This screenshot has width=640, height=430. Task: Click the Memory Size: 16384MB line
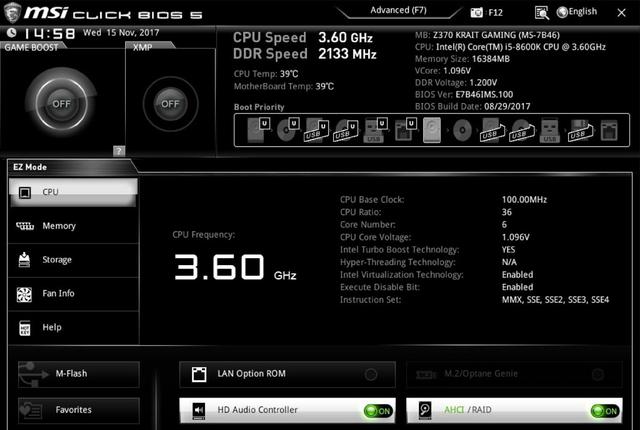tap(462, 59)
